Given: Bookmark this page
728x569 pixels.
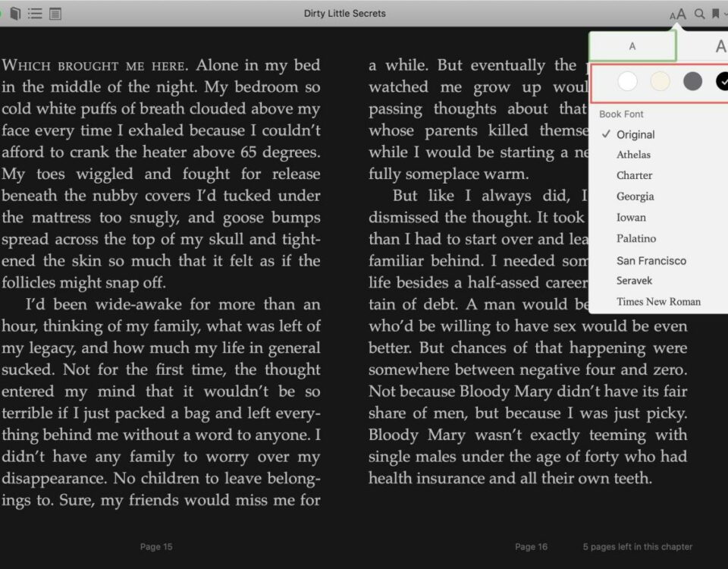Looking at the screenshot, I should (715, 14).
